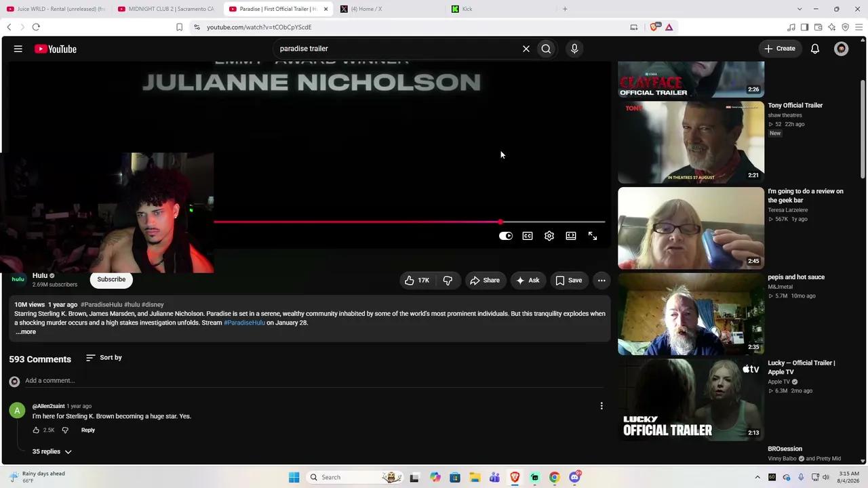Image resolution: width=868 pixels, height=488 pixels.
Task: Subscribe to the Hulu channel
Action: click(111, 279)
